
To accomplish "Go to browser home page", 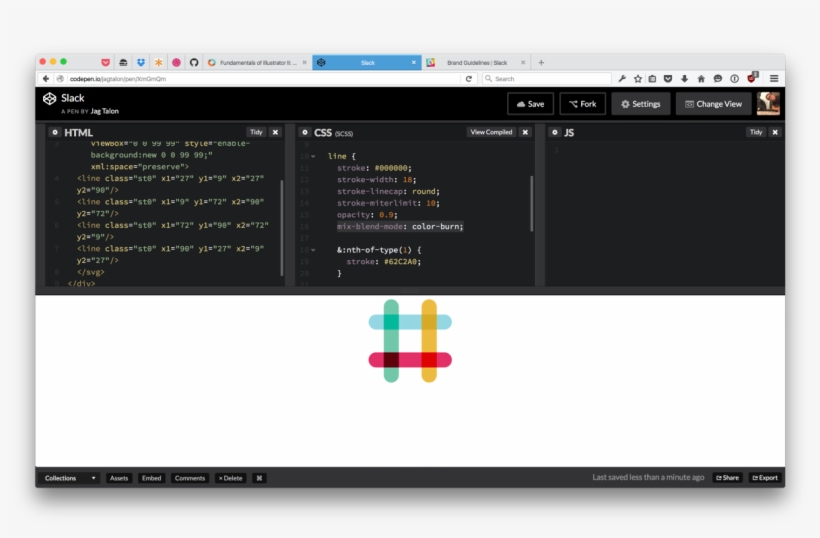I will click(x=701, y=78).
